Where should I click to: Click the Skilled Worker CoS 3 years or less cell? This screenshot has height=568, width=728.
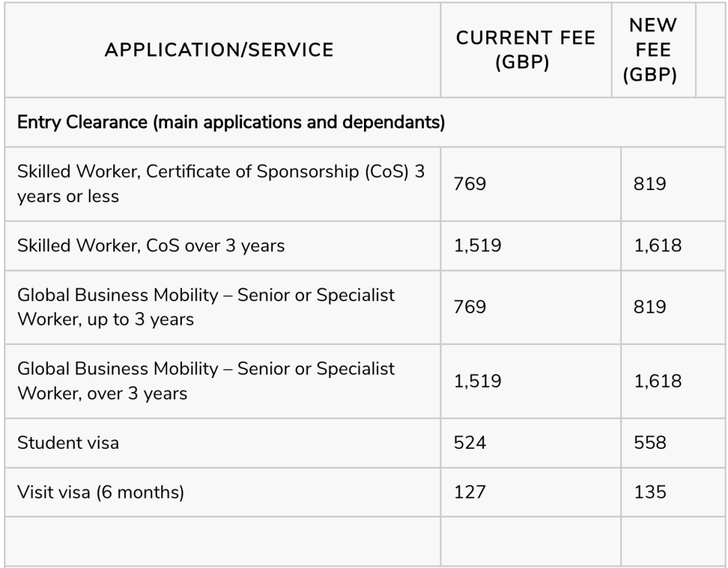(x=221, y=184)
